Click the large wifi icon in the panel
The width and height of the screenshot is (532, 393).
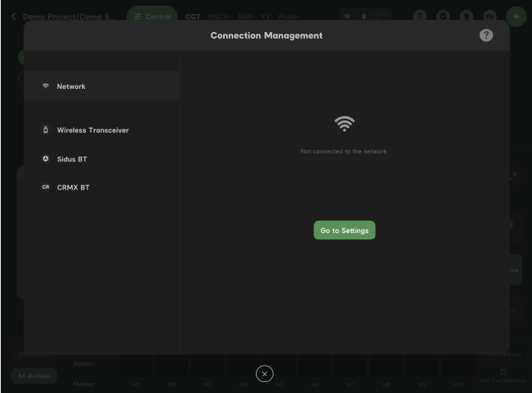coord(344,124)
